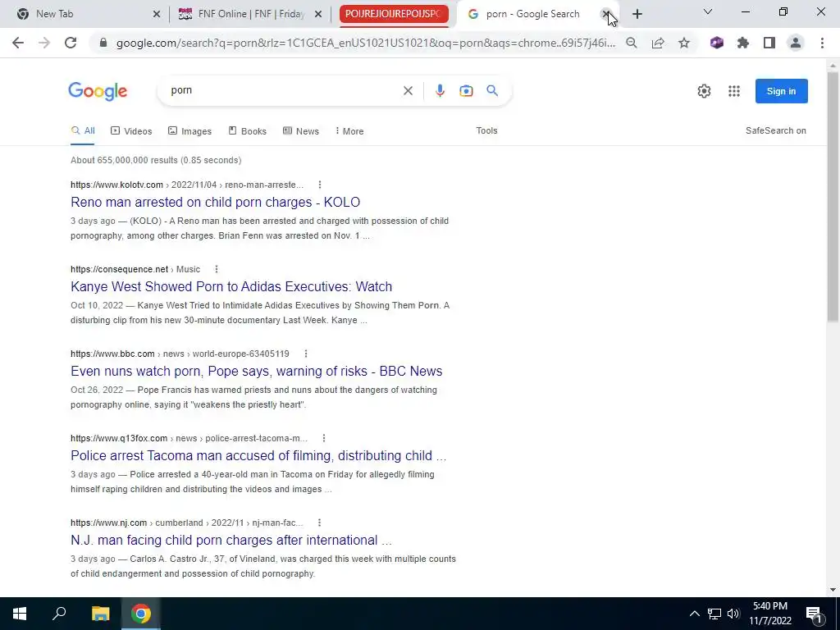Click the Sign in button
Image resolution: width=840 pixels, height=630 pixels.
coord(781,91)
